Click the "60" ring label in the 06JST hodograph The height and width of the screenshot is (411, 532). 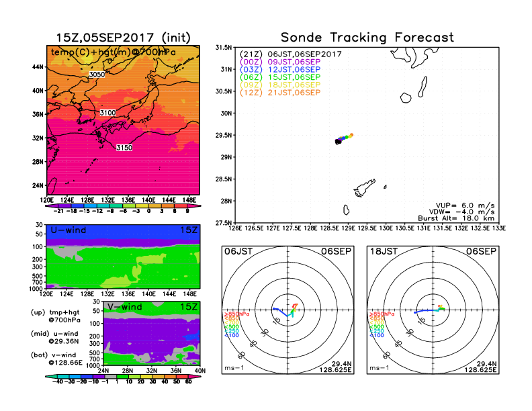click(241, 355)
